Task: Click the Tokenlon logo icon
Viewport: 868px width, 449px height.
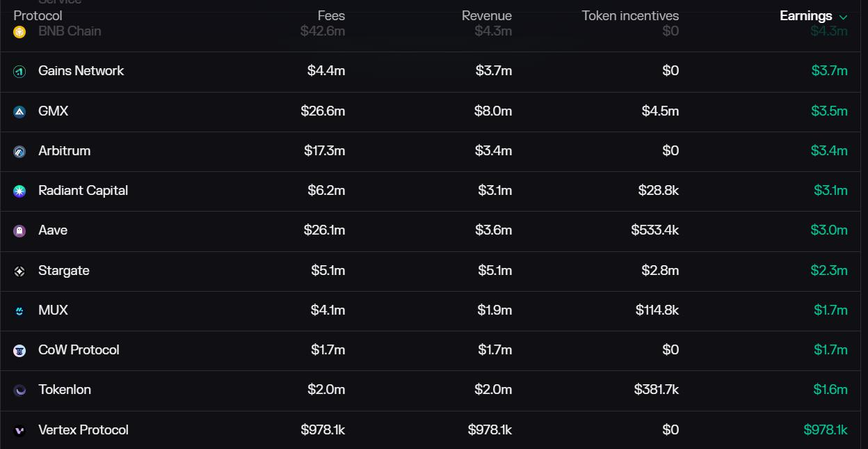Action: (x=19, y=390)
